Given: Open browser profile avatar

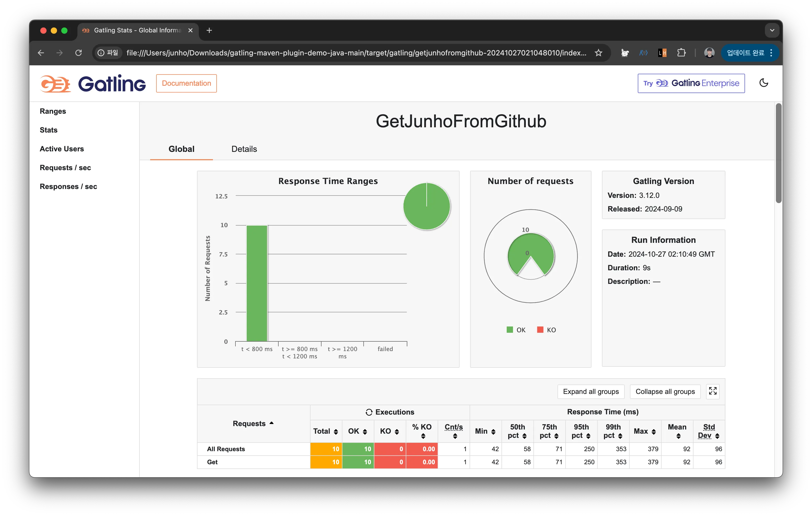Looking at the screenshot, I should (x=709, y=53).
